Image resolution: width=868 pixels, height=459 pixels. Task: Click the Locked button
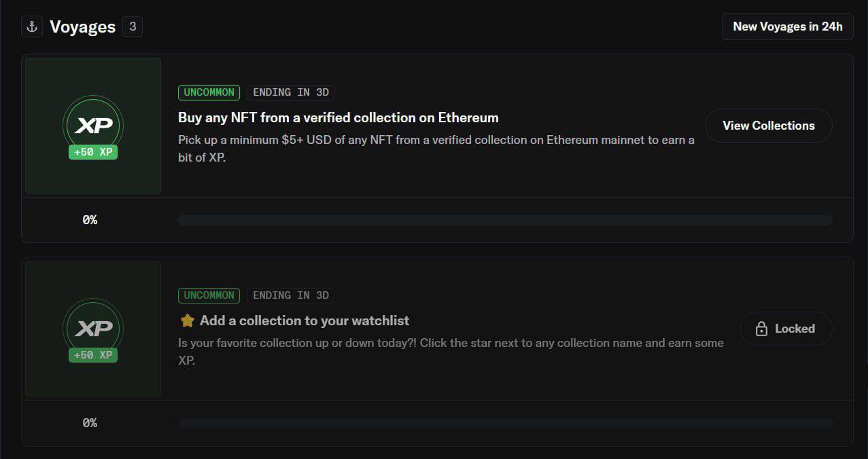786,329
